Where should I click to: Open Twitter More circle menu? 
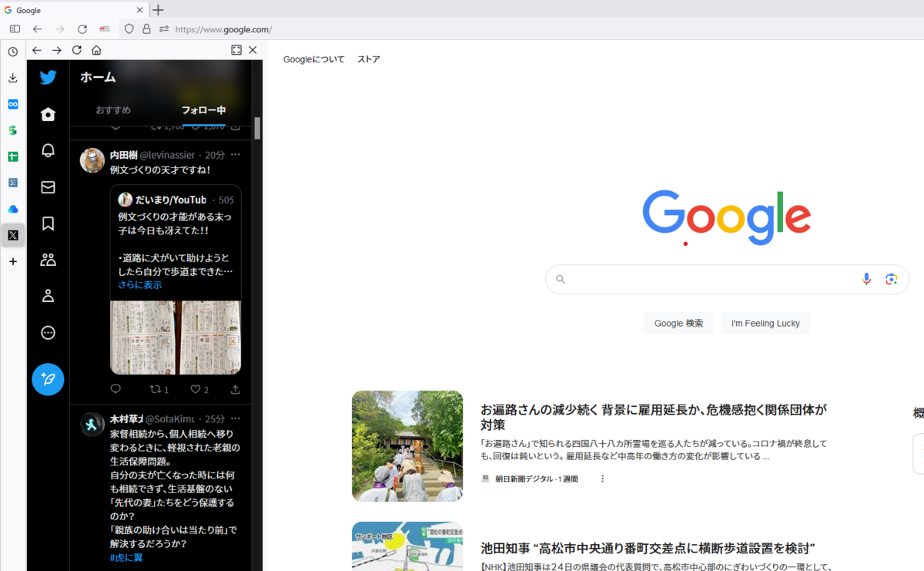tap(48, 333)
